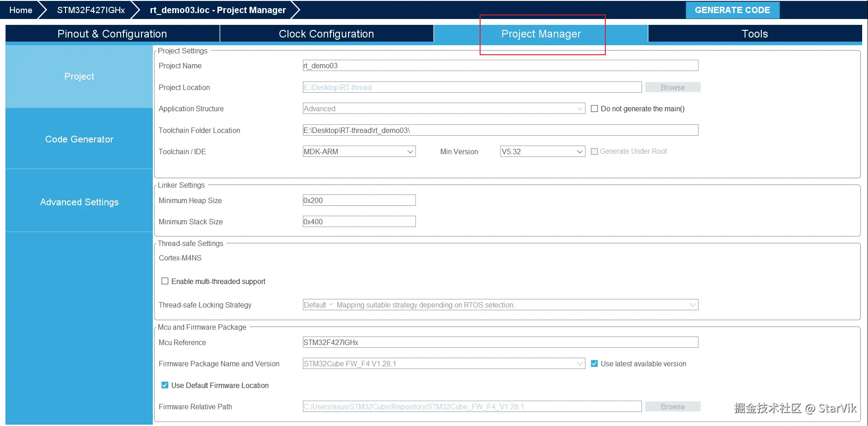This screenshot has width=868, height=426.
Task: Click the Min Version label
Action: [x=459, y=151]
